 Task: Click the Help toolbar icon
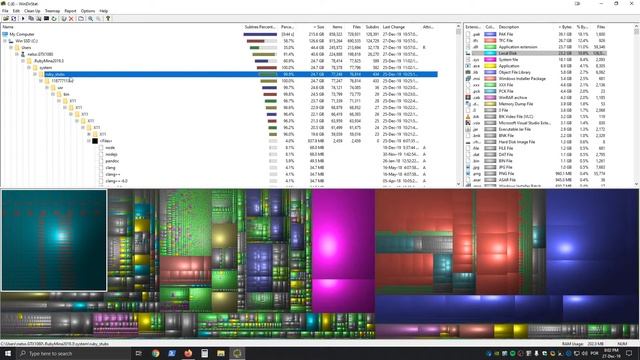[x=108, y=18]
